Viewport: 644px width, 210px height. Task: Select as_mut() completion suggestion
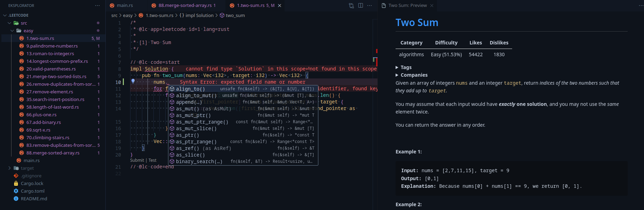pos(243,109)
